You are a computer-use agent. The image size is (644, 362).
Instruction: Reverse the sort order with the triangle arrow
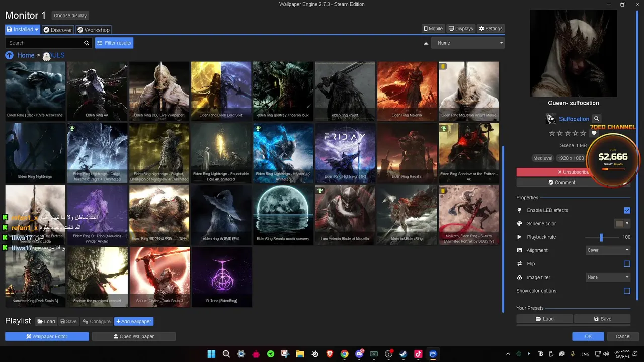426,43
